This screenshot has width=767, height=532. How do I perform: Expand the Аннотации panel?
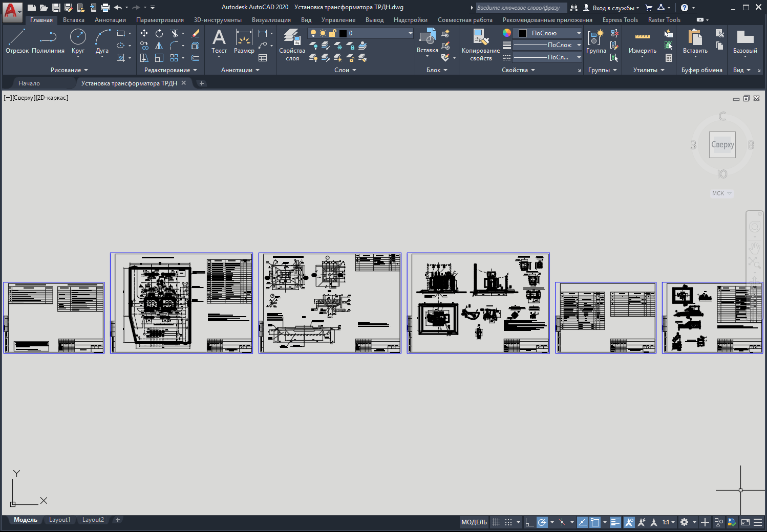point(240,70)
